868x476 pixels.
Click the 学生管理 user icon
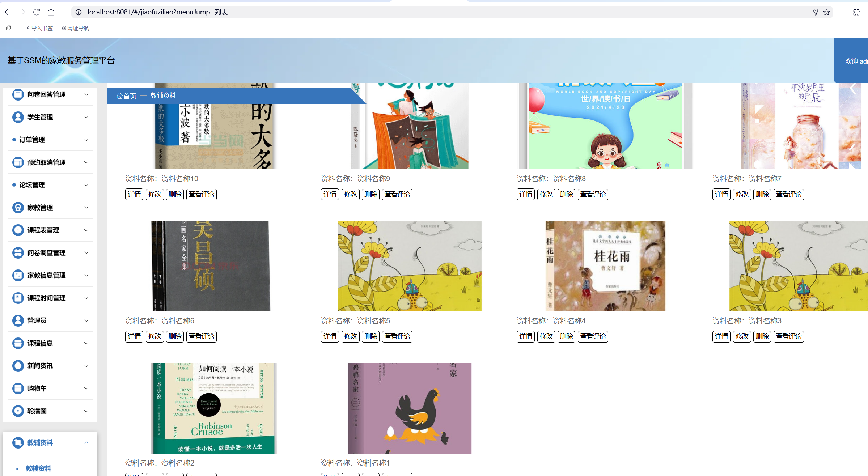point(18,117)
